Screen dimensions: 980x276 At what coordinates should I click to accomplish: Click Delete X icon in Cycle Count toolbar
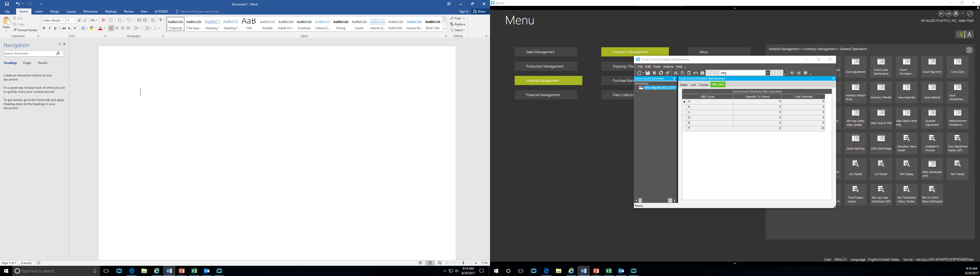point(654,73)
